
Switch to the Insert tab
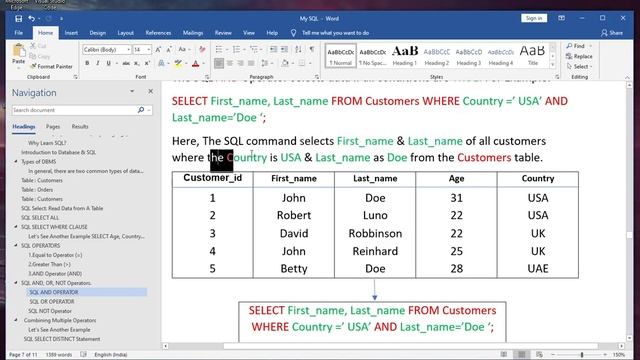[71, 33]
